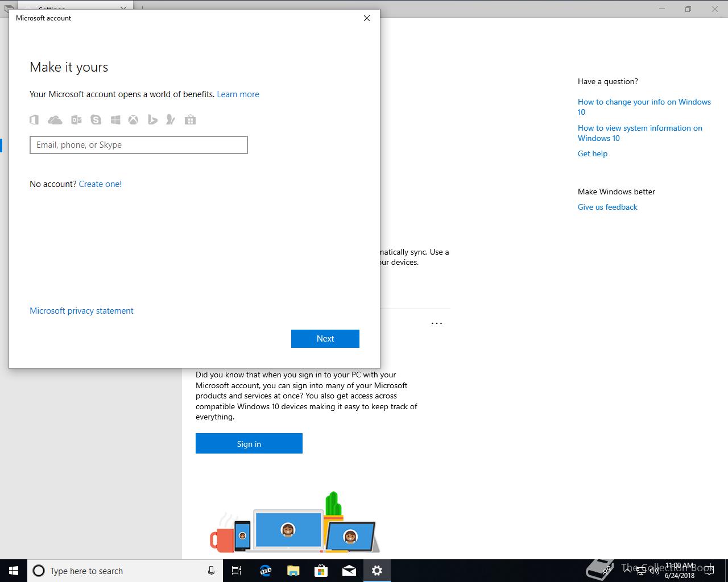Open the Action Center notifications icon

pyautogui.click(x=709, y=571)
